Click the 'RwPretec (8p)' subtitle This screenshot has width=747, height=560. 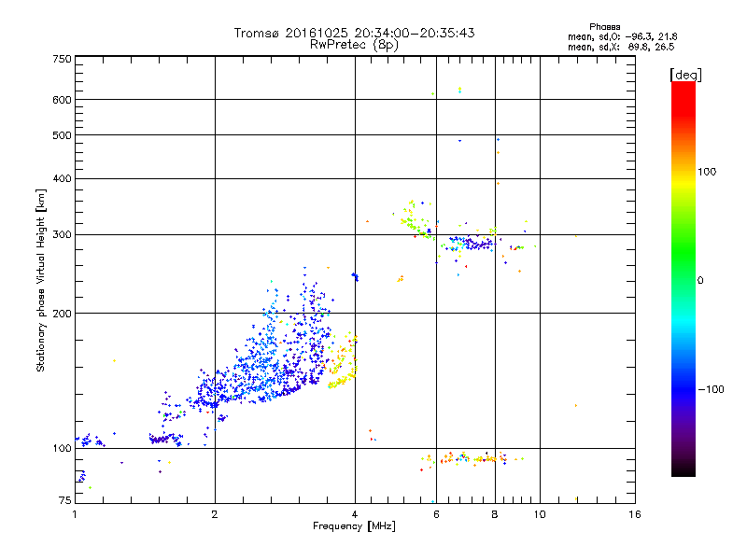tap(354, 45)
